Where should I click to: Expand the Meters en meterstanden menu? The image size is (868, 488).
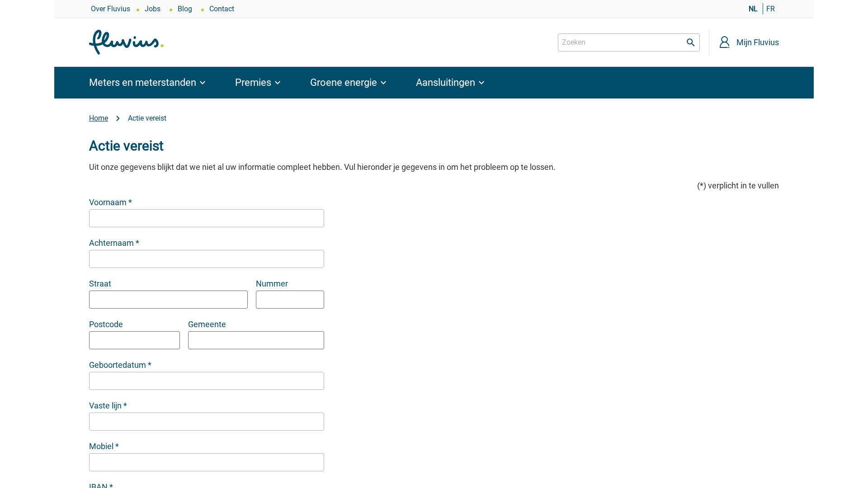pos(147,83)
